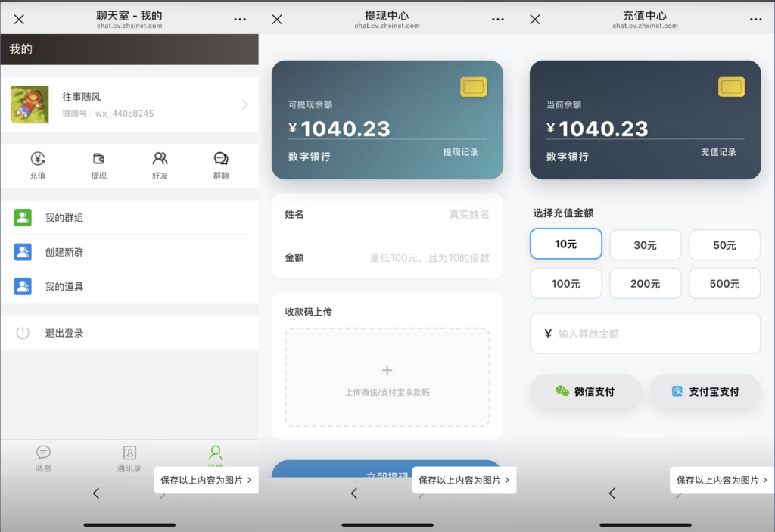The width and height of the screenshot is (775, 532).
Task: Open the 好友 friends icon
Action: [x=160, y=159]
